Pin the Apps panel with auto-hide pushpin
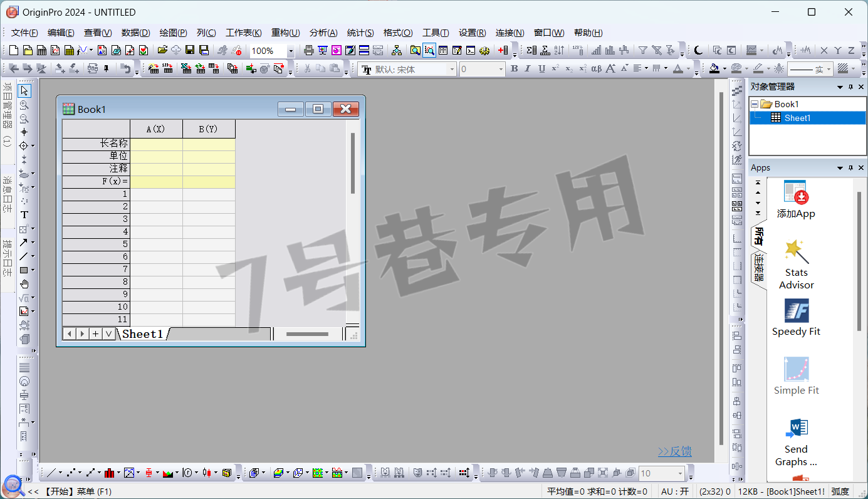The height and width of the screenshot is (499, 868). 850,168
